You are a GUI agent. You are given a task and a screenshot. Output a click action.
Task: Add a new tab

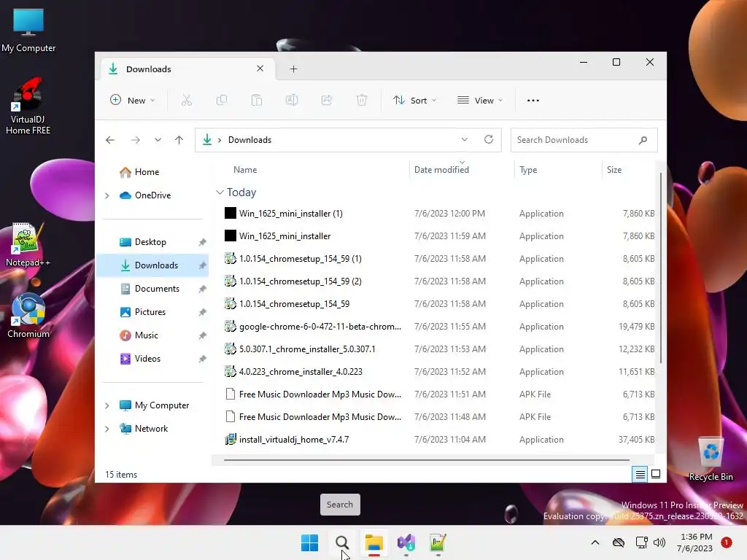[x=293, y=69]
